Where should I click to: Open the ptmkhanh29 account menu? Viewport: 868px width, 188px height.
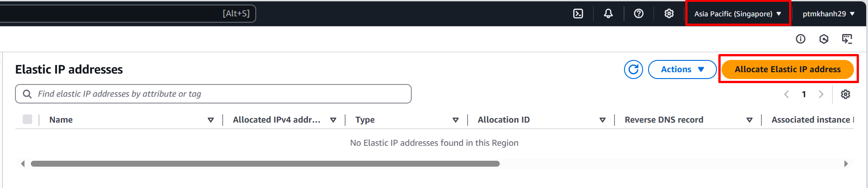click(x=829, y=14)
